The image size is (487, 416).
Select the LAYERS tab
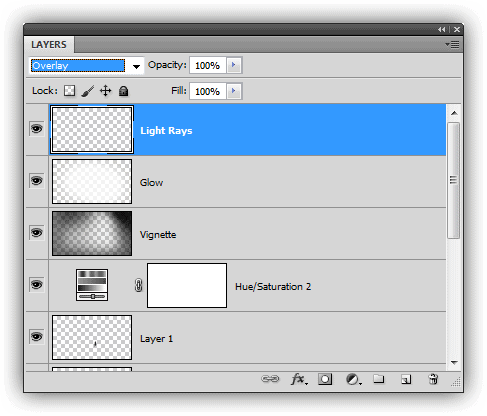pyautogui.click(x=49, y=44)
